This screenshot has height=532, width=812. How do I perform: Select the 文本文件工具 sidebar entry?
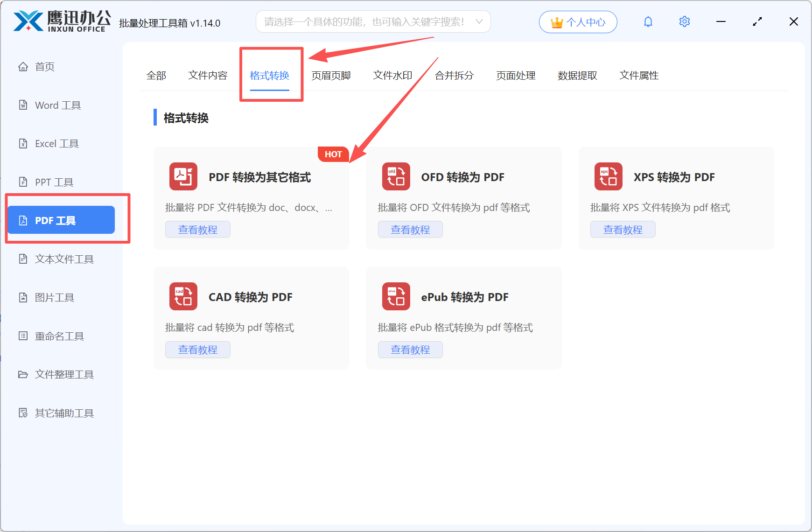64,259
